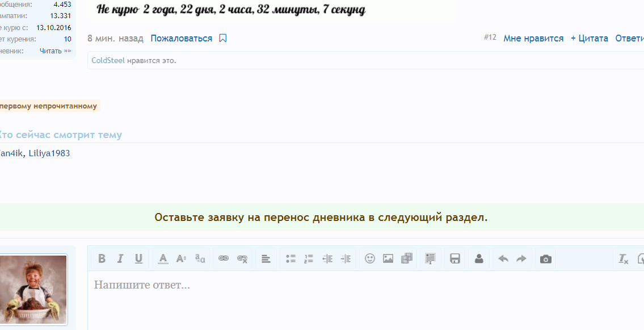The width and height of the screenshot is (644, 330).
Task: Click the reply text field Напишите ответ...
Action: click(x=365, y=300)
